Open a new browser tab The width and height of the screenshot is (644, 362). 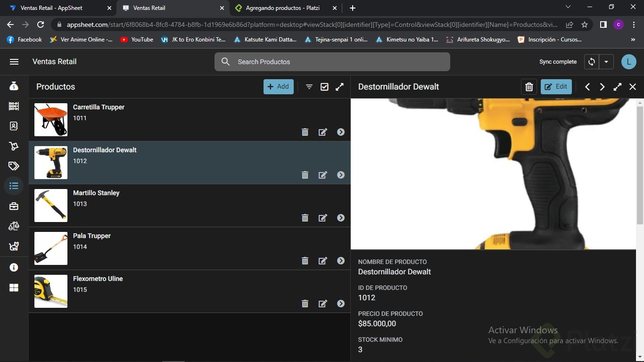[x=353, y=8]
